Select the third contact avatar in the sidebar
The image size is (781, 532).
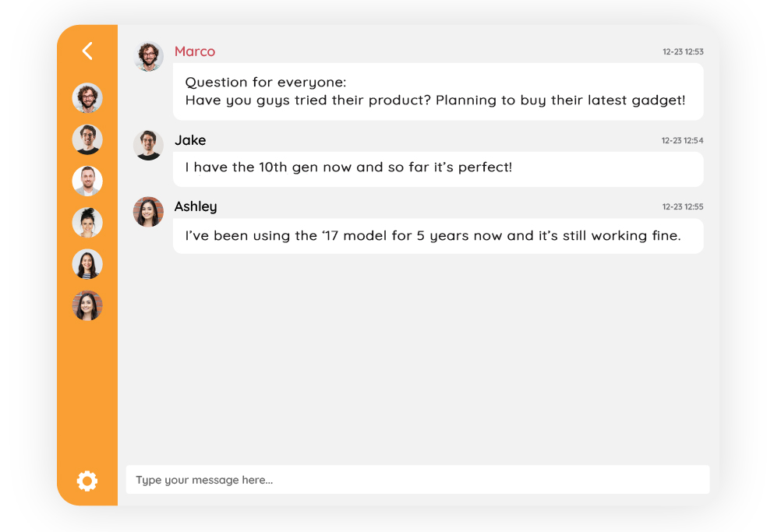tap(87, 181)
